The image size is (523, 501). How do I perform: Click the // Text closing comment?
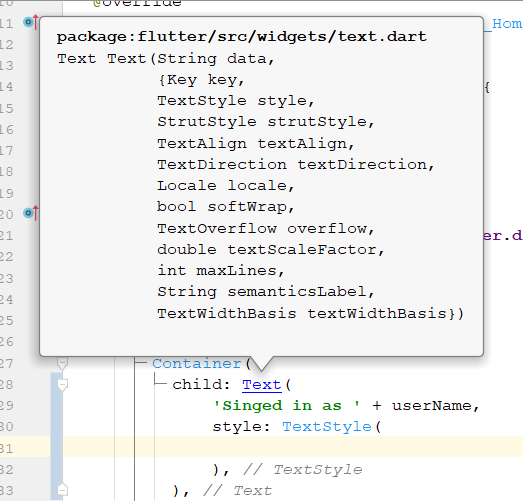tap(237, 490)
